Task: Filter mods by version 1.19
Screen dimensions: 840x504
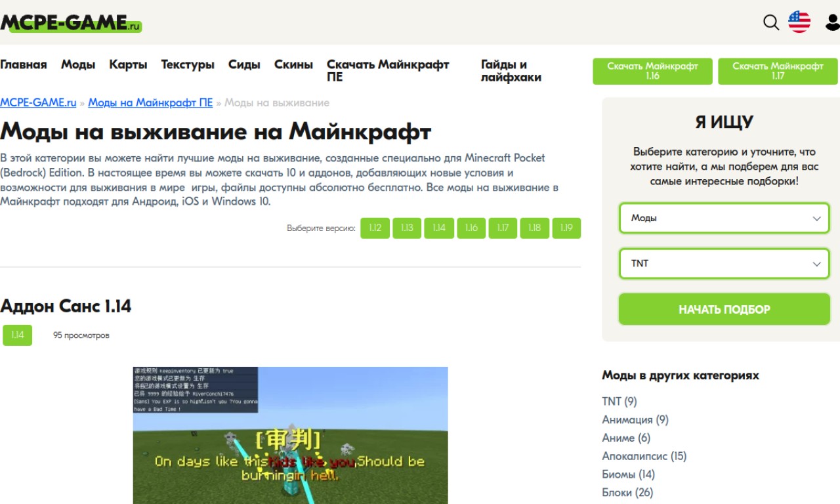Action: 566,228
